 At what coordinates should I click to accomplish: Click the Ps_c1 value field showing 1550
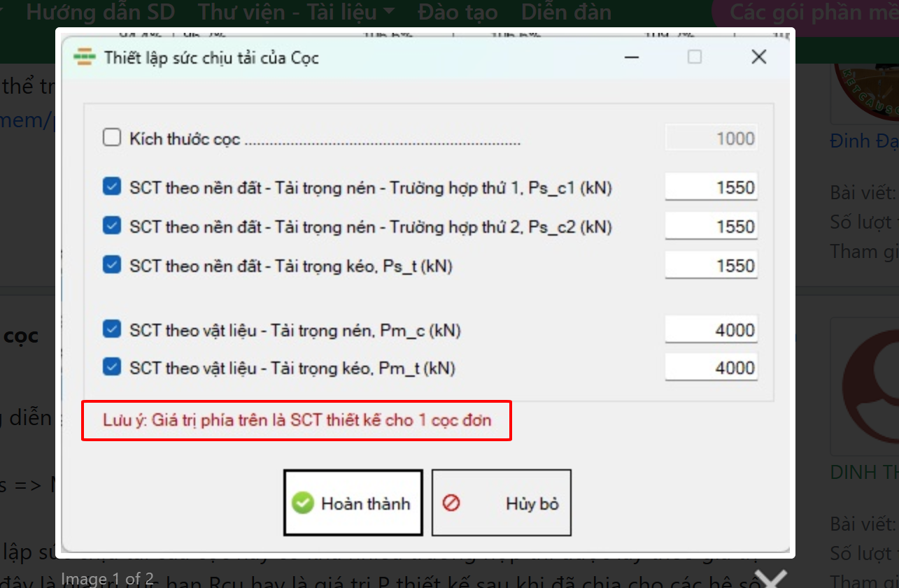click(x=711, y=187)
